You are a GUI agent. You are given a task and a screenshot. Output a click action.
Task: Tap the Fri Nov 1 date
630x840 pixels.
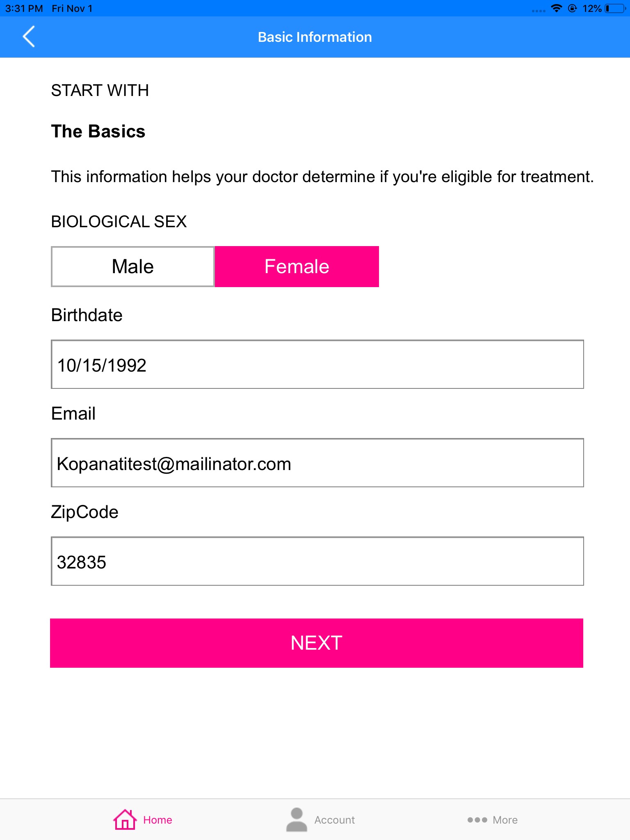point(72,9)
